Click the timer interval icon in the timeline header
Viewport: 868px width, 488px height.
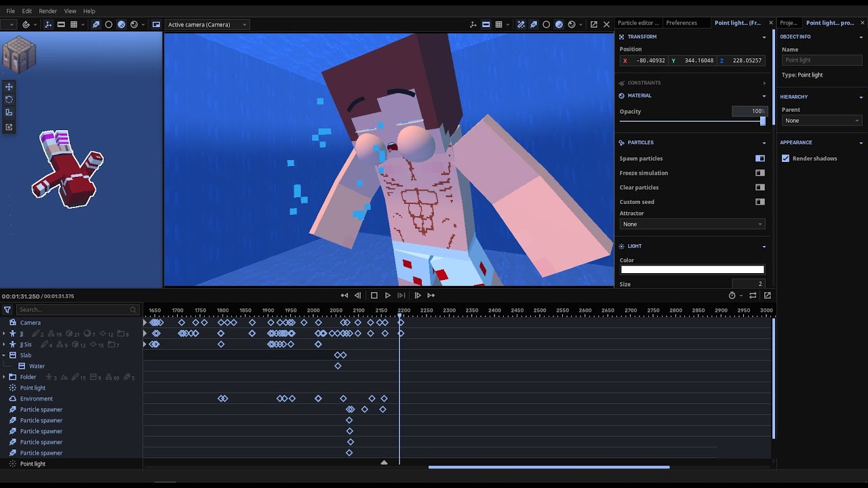[x=732, y=296]
